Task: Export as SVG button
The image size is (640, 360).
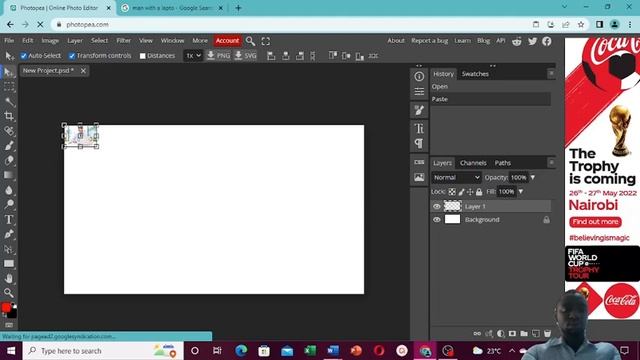Action: 246,56
